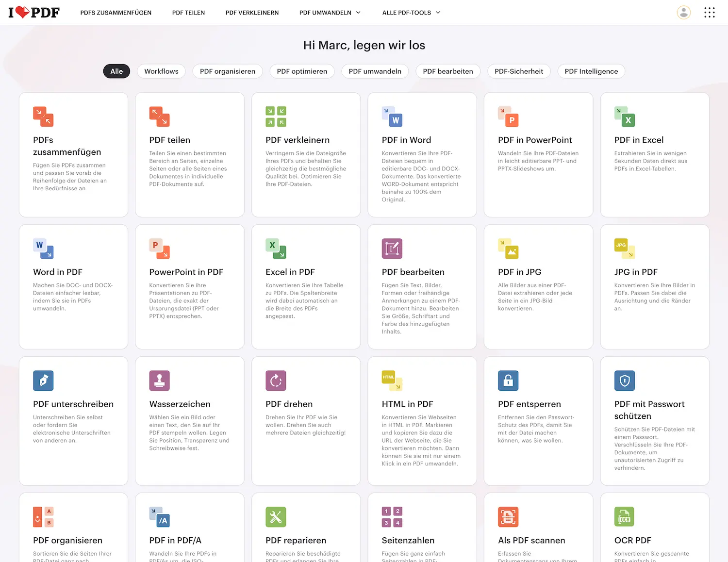Click the PDF in PowerPoint icon
Viewport: 728px width, 562px height.
[508, 116]
